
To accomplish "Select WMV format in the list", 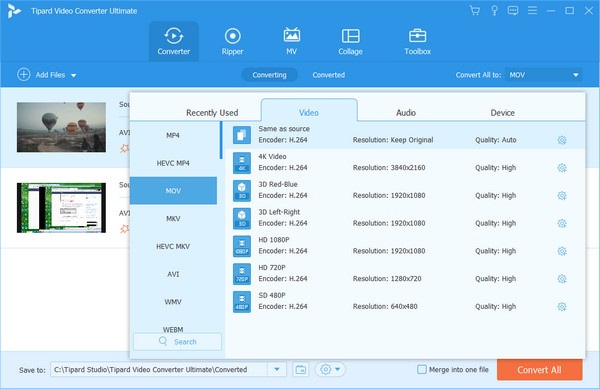I will pos(173,302).
